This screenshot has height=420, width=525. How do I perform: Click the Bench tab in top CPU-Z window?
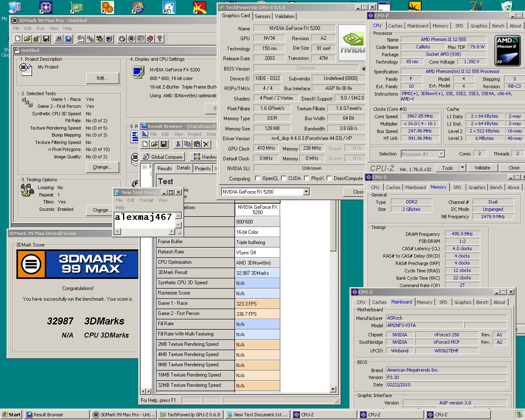pyautogui.click(x=498, y=26)
